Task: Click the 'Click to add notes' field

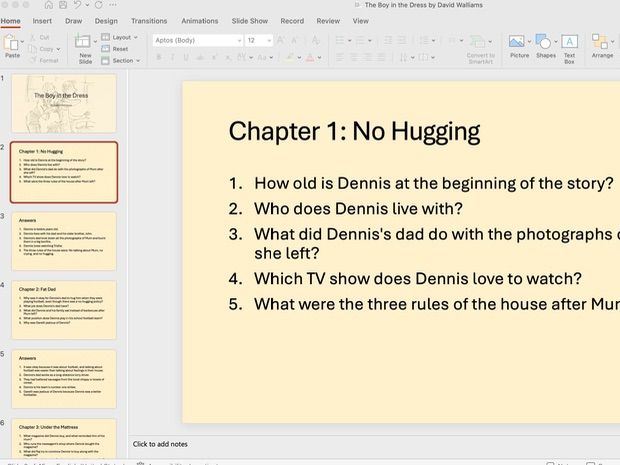Action: (160, 444)
